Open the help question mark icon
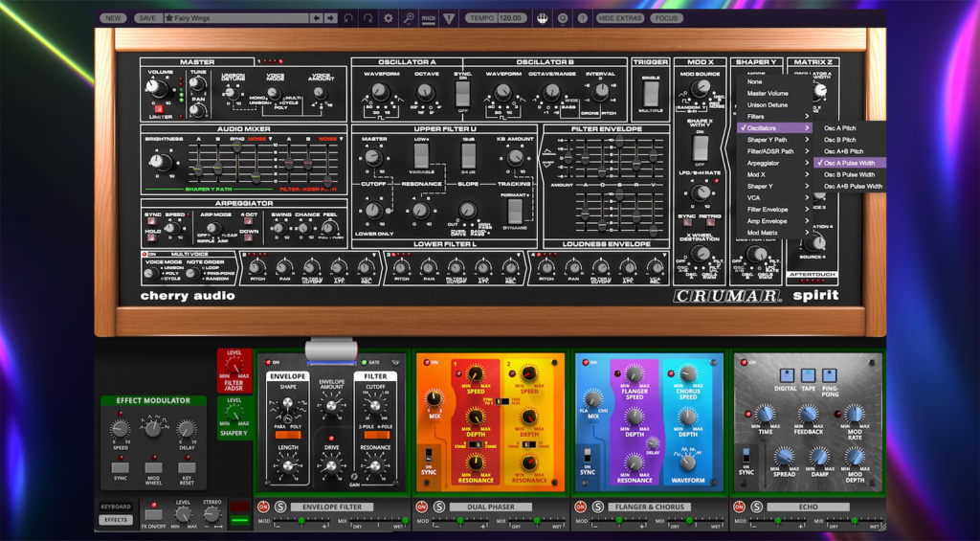The width and height of the screenshot is (980, 541). [x=581, y=17]
